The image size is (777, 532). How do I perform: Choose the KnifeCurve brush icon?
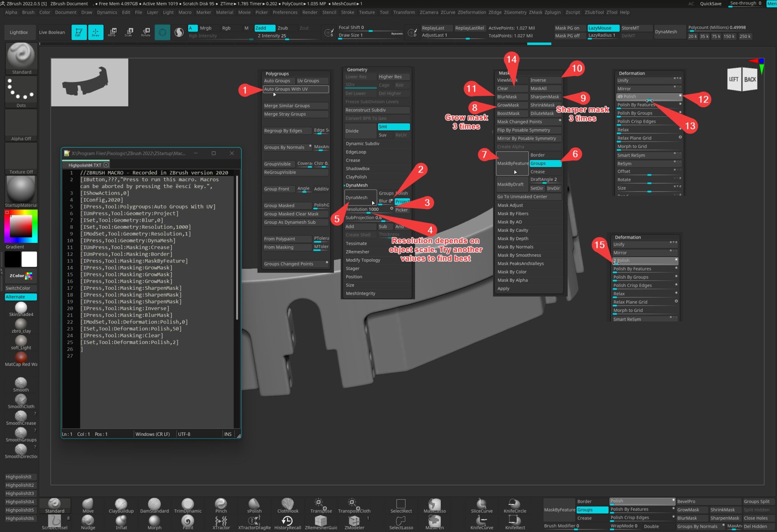point(482,522)
